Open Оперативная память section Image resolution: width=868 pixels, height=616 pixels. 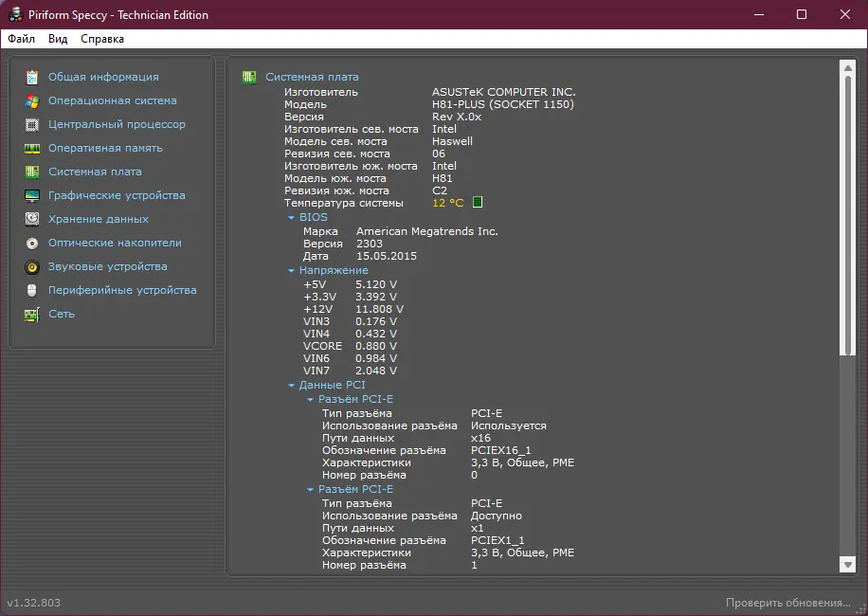[105, 149]
